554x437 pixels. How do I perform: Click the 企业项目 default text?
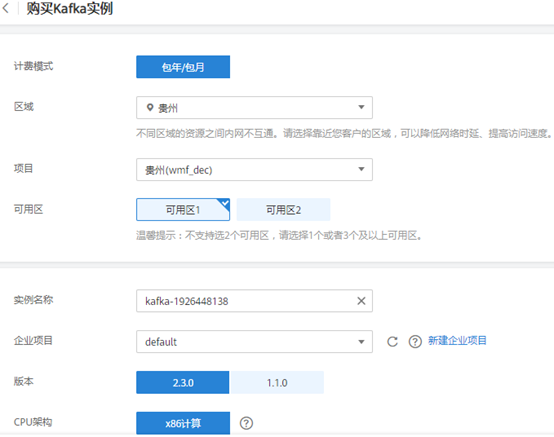(x=161, y=342)
